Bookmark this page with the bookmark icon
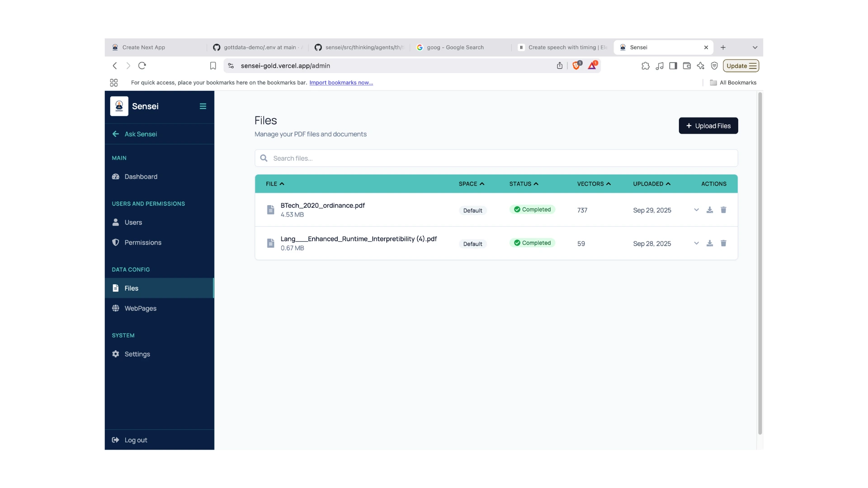Screen dimensions: 868x488 pos(213,66)
